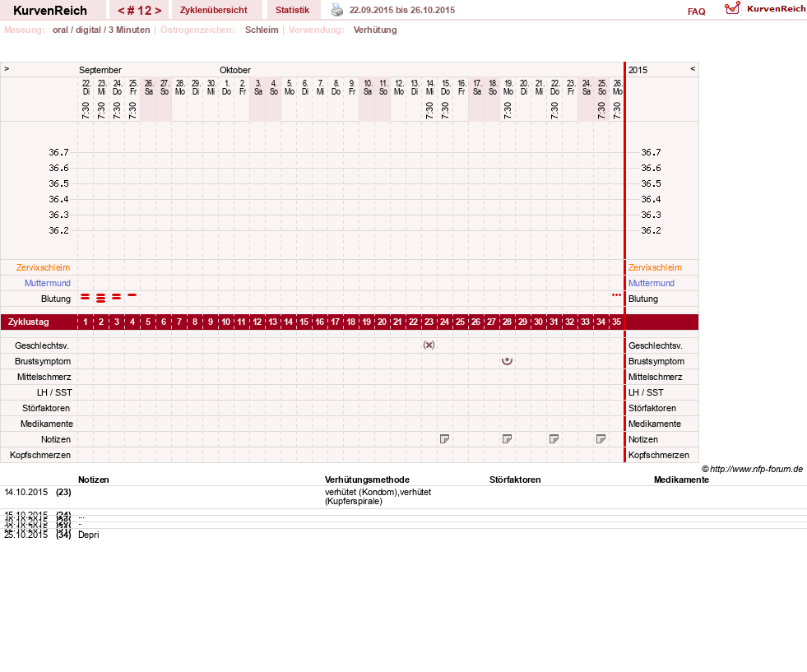Click left Mittelschmerz row label

click(x=44, y=377)
